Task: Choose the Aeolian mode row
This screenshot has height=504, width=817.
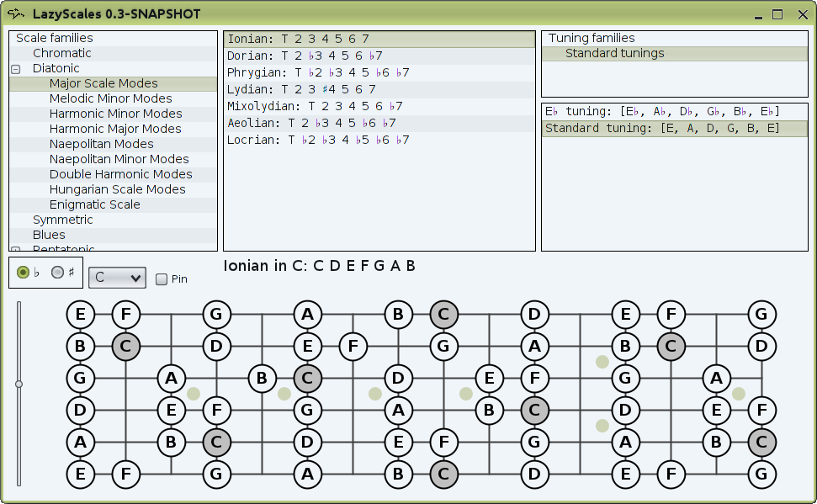Action: tap(379, 123)
